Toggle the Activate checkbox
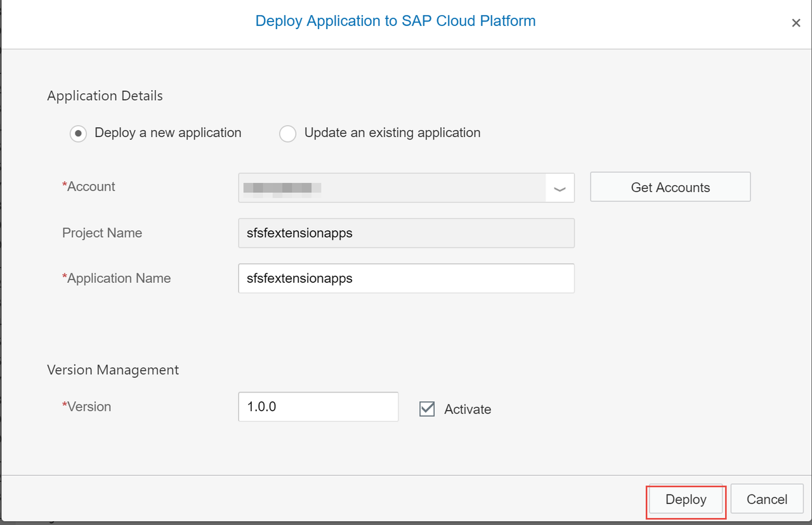The height and width of the screenshot is (525, 812). (427, 409)
